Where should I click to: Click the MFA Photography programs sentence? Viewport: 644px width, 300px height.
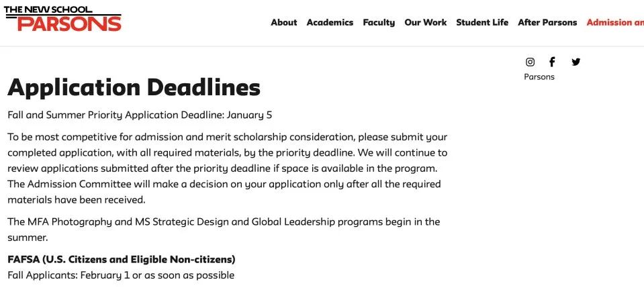[224, 221]
